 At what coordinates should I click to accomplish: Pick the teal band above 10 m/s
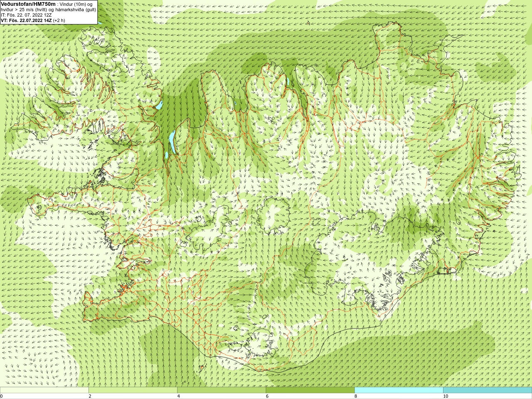tap(488, 390)
